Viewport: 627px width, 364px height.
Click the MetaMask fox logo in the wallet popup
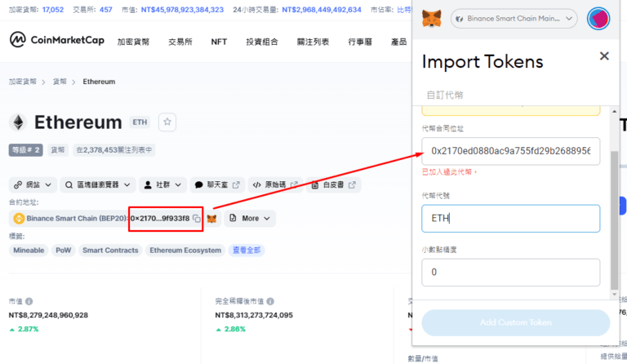(432, 19)
